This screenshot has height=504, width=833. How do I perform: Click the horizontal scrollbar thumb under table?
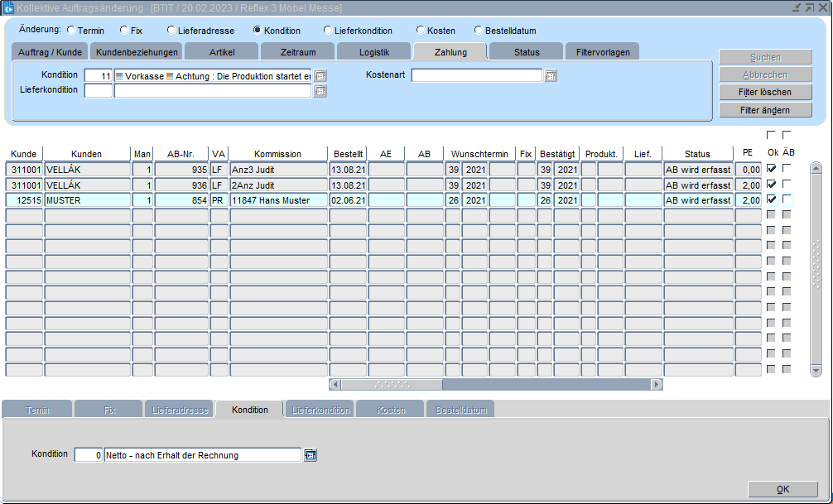[x=392, y=385]
